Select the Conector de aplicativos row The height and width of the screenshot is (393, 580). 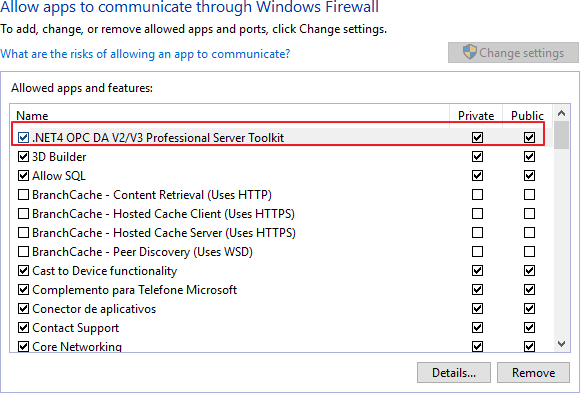click(281, 309)
